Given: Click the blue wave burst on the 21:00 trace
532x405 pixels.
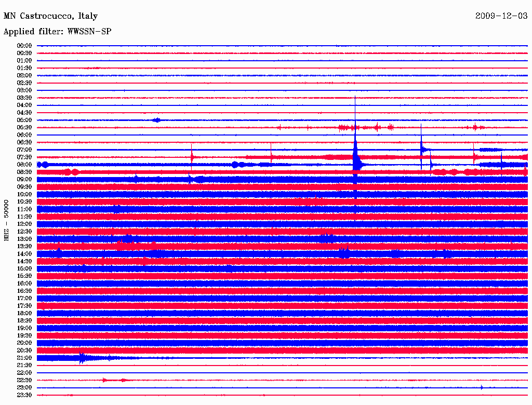Looking at the screenshot, I should [83, 358].
